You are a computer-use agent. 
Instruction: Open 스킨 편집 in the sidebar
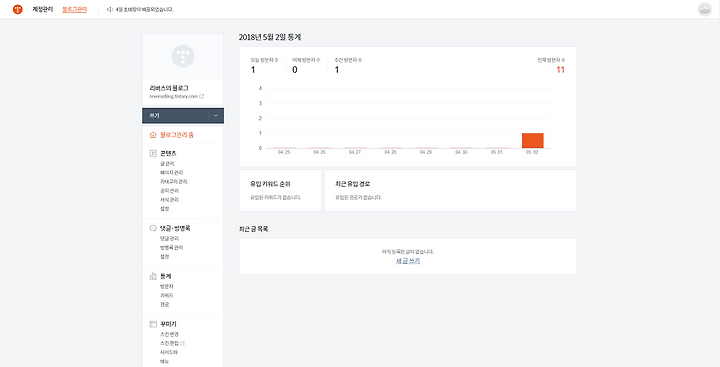(169, 343)
